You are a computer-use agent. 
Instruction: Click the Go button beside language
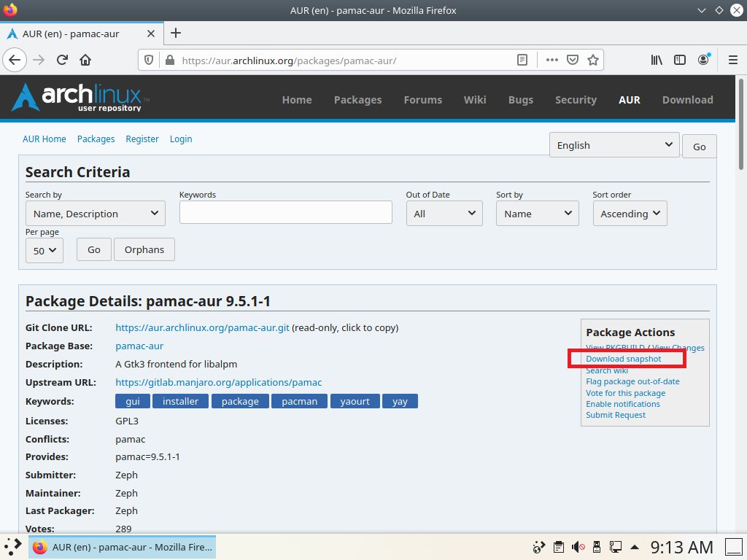(699, 147)
